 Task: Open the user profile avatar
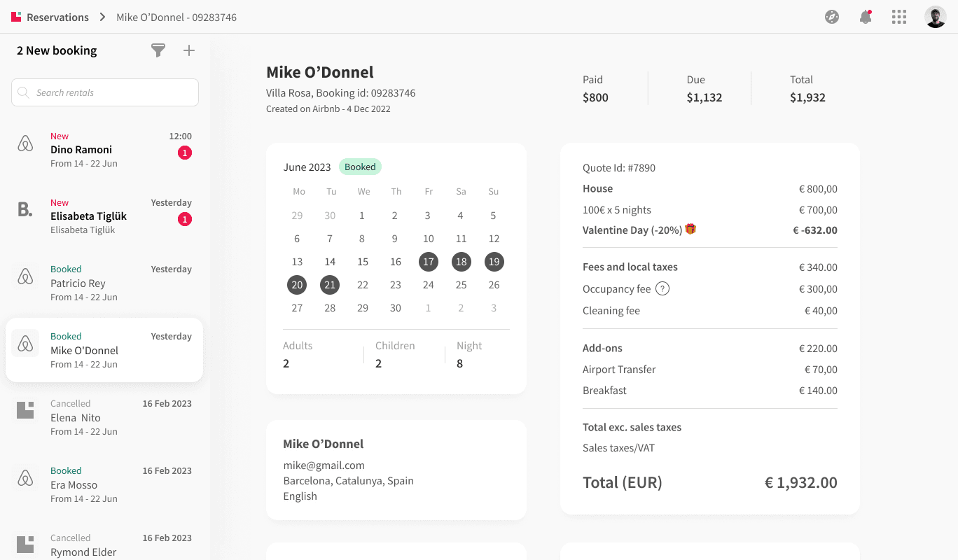click(936, 17)
